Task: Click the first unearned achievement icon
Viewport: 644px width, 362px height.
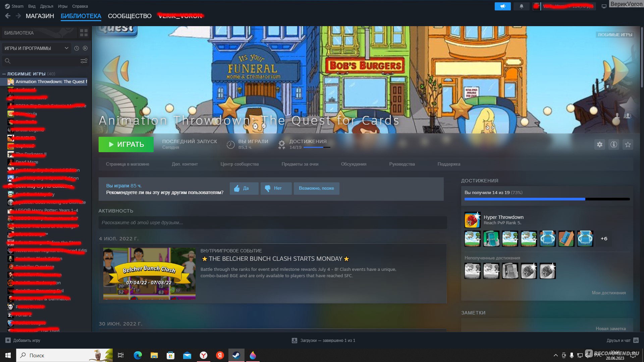Action: point(472,271)
